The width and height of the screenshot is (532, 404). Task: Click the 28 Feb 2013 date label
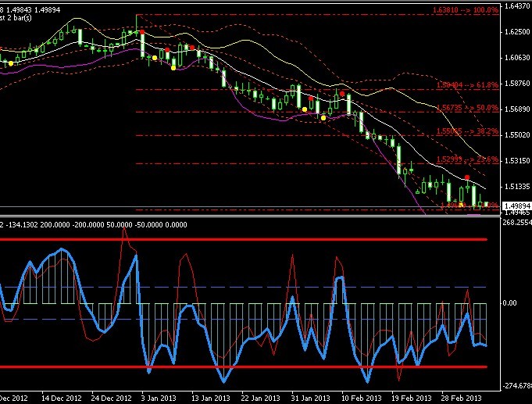461,398
